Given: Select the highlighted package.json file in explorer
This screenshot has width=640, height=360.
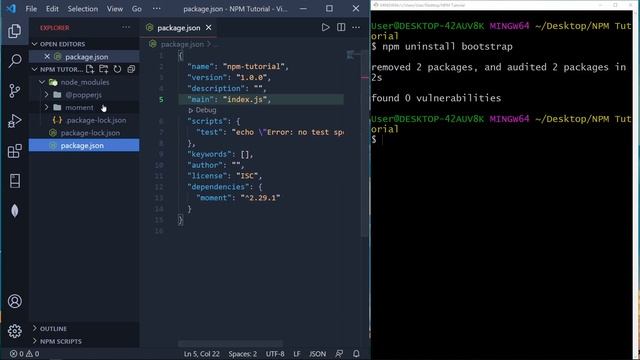Looking at the screenshot, I should (84, 145).
